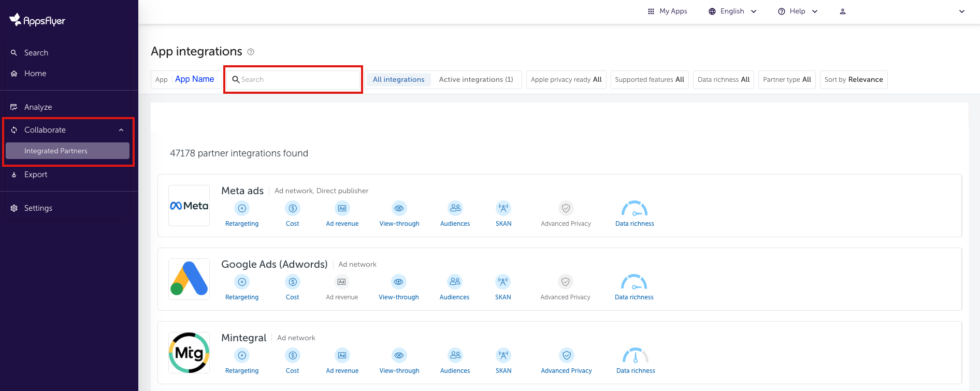
Task: Click the Google Ads logo thumbnail
Action: point(189,279)
